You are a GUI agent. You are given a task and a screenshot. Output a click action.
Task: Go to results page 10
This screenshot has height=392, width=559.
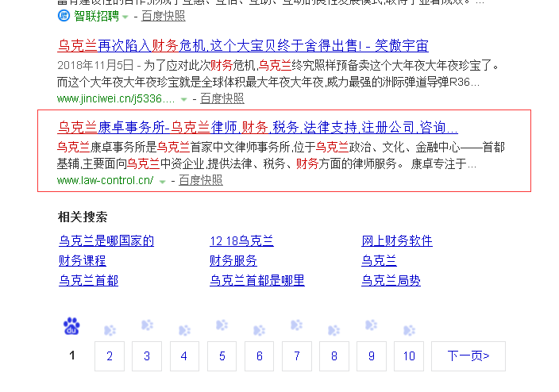tap(409, 356)
